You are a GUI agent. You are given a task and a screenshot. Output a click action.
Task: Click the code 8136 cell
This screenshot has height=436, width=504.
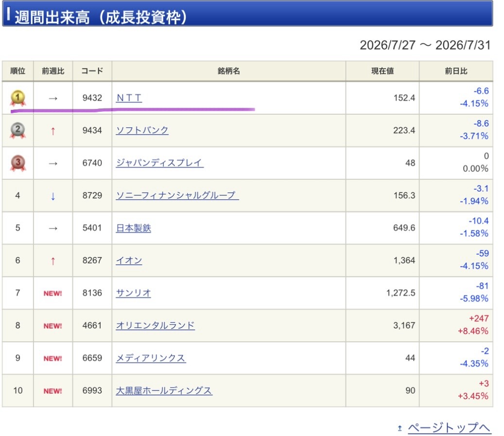point(92,293)
